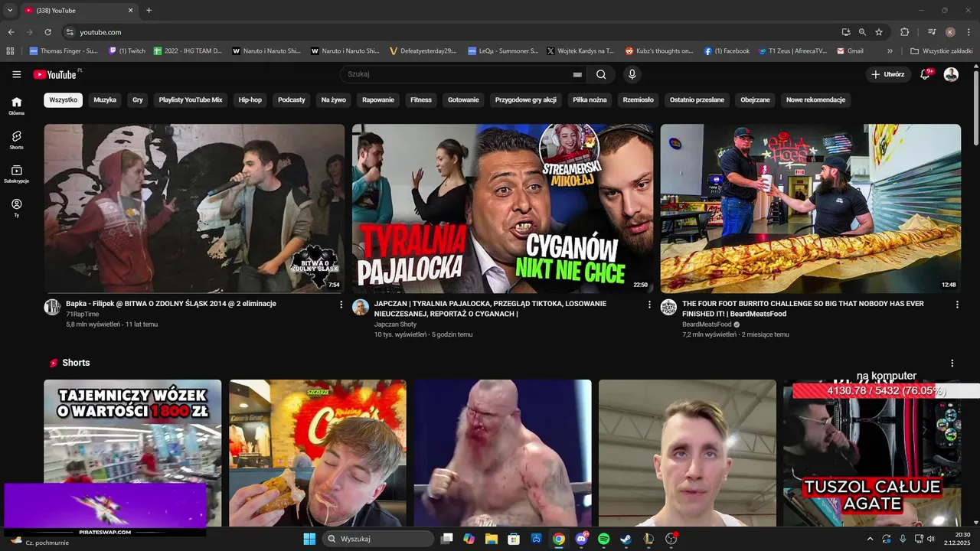Select the Wszystko filter chip
The height and width of the screenshot is (551, 980).
(x=63, y=99)
